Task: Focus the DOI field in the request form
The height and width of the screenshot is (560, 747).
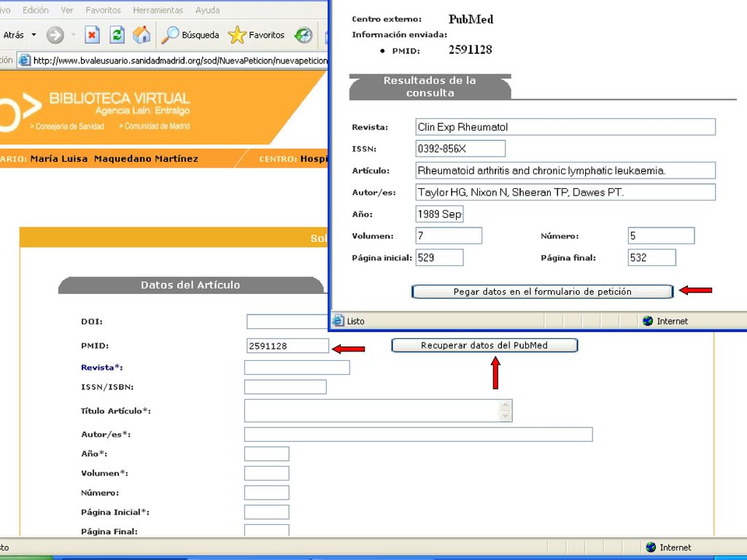Action: tap(287, 322)
